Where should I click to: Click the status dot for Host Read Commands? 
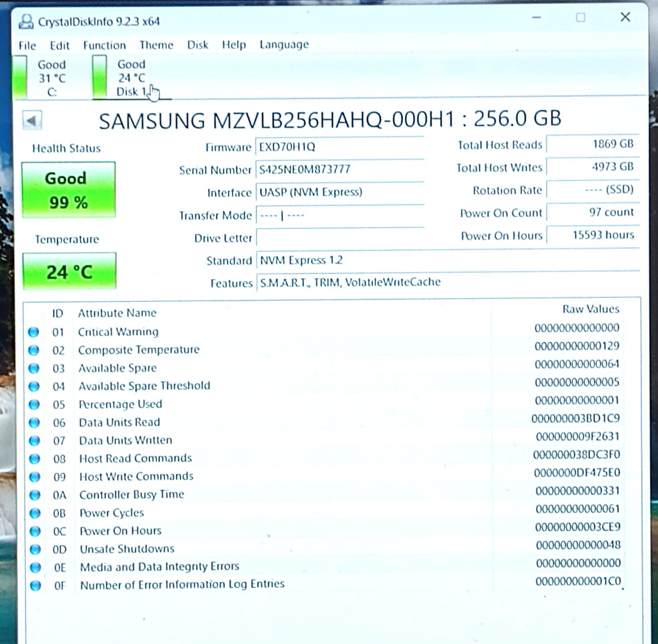[35, 459]
